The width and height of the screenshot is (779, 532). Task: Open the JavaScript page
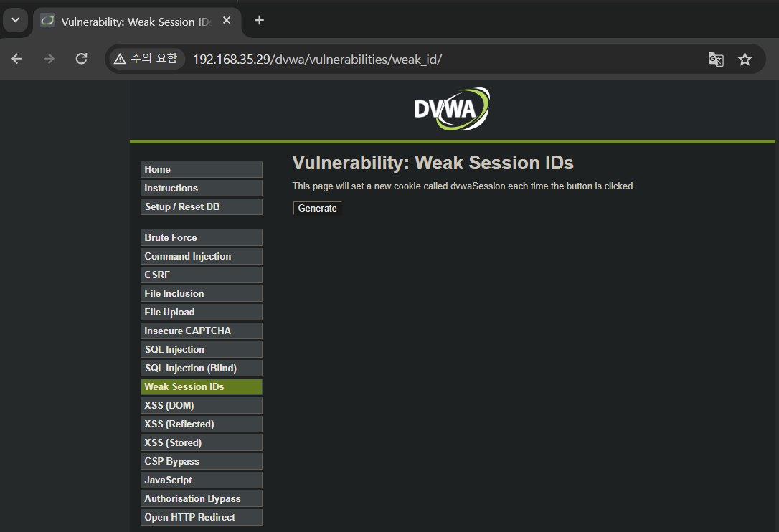pyautogui.click(x=202, y=480)
